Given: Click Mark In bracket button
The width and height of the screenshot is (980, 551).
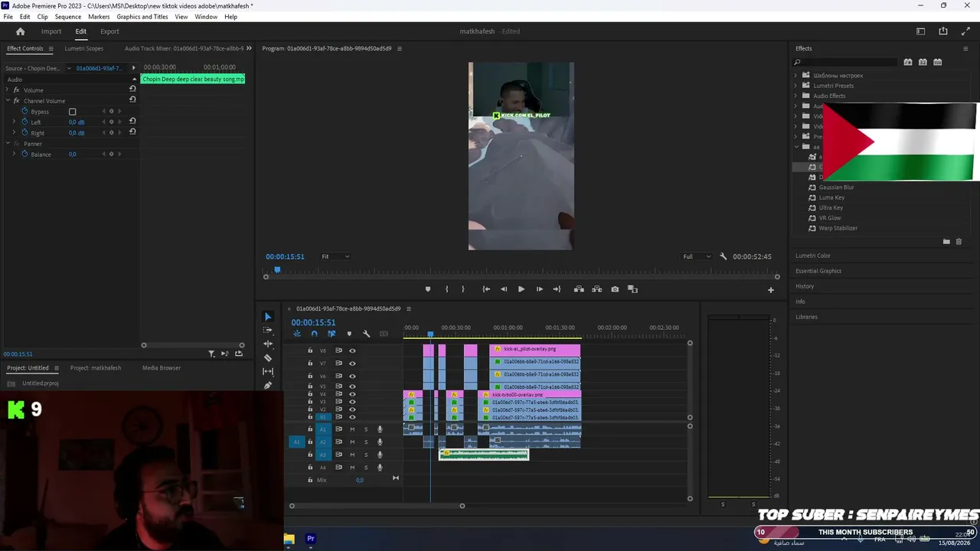Looking at the screenshot, I should 447,289.
